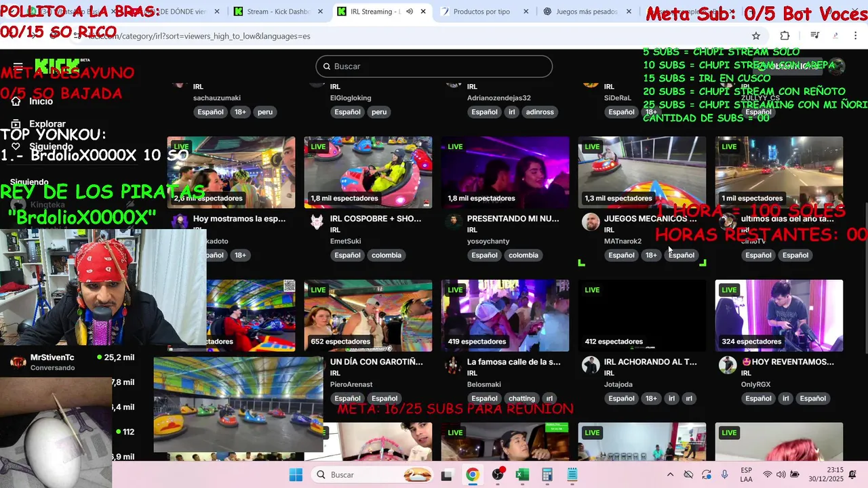The image size is (868, 488).
Task: Expand hidden system tray icons chevron
Action: [x=670, y=474]
